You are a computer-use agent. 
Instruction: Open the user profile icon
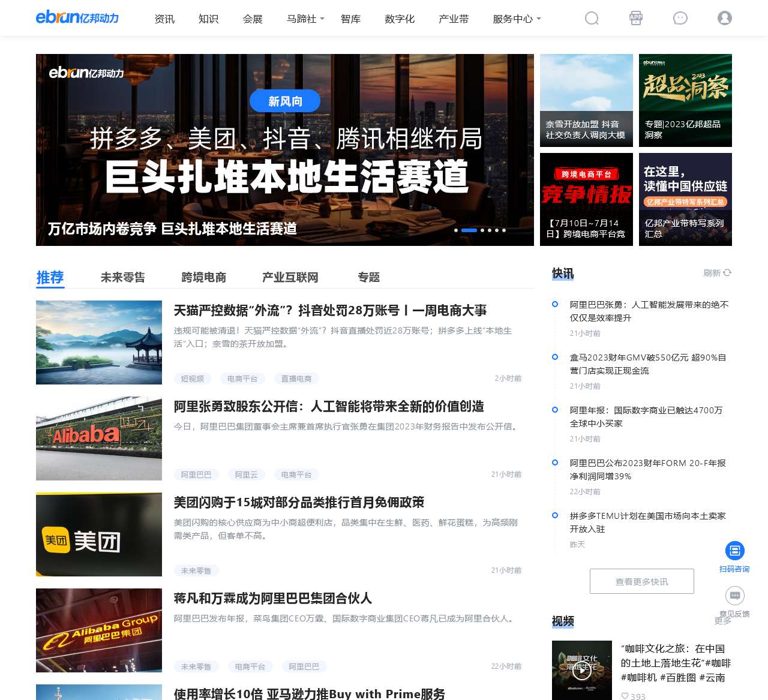point(724,19)
